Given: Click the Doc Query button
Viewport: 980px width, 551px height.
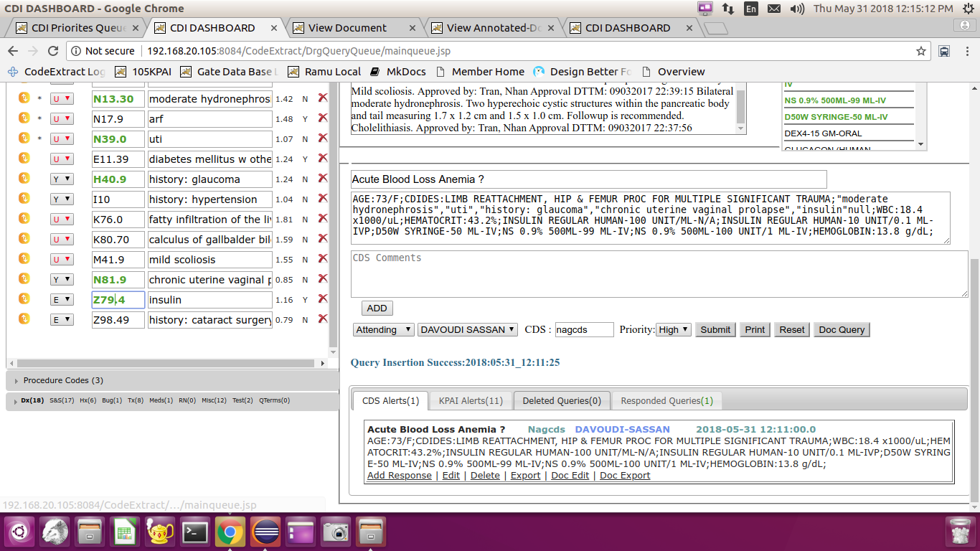Looking at the screenshot, I should 841,329.
